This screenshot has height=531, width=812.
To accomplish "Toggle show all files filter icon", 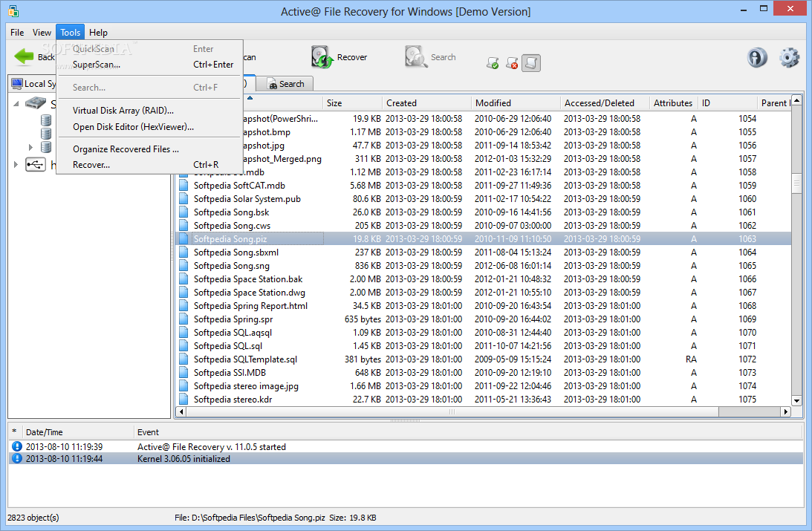I will 530,63.
